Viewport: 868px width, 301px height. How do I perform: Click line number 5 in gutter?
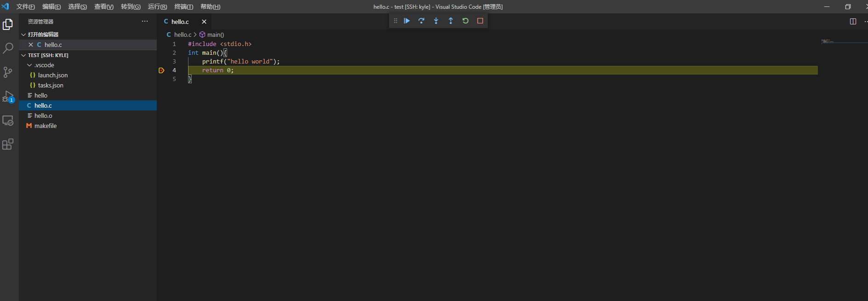(174, 79)
